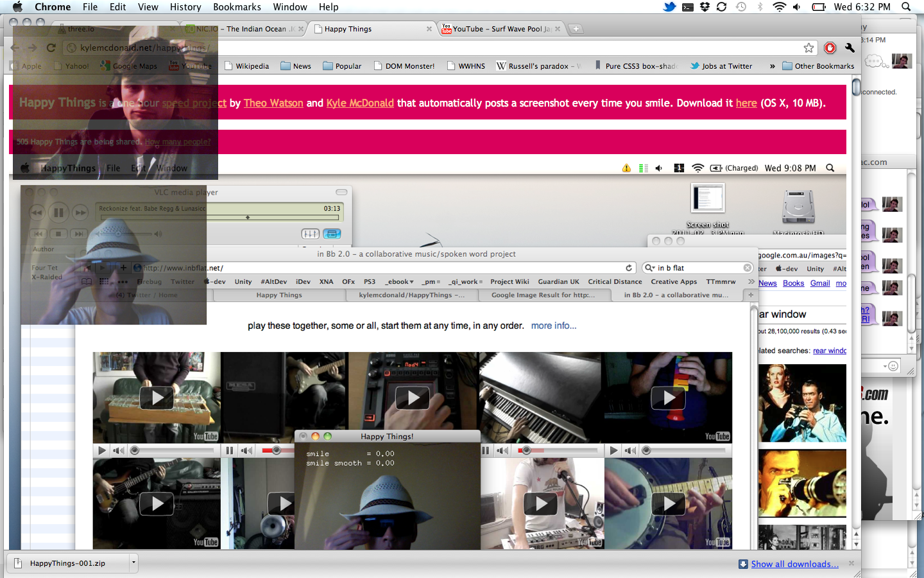Expand HappyThings-001.zip download options arrow
Screen dimensions: 924x578
133,563
